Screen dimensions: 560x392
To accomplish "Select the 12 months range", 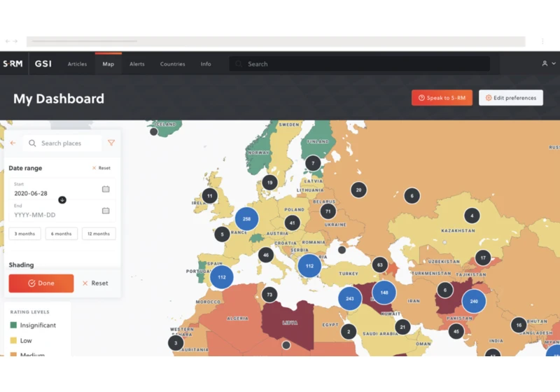I will [99, 234].
